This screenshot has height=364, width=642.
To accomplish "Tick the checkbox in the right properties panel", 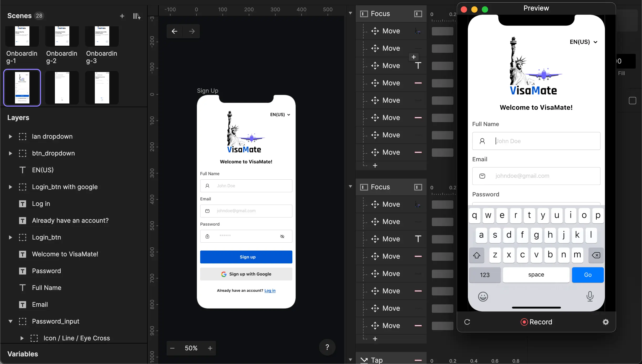I will coord(633,101).
